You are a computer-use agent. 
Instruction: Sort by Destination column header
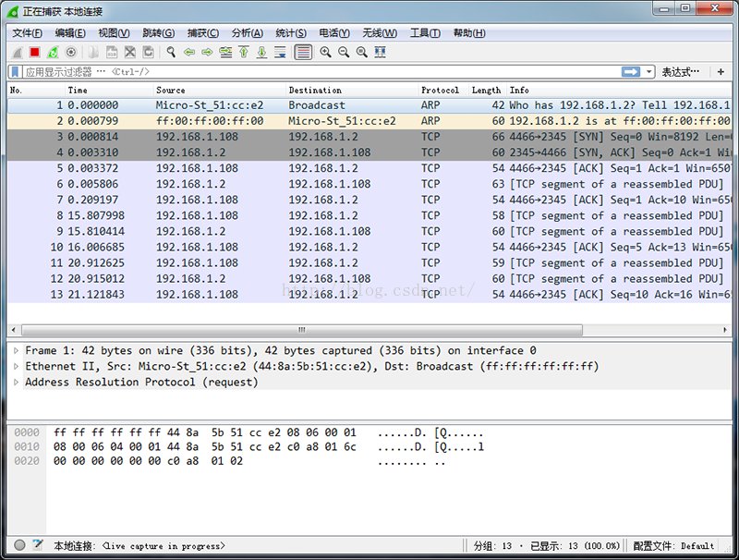352,90
